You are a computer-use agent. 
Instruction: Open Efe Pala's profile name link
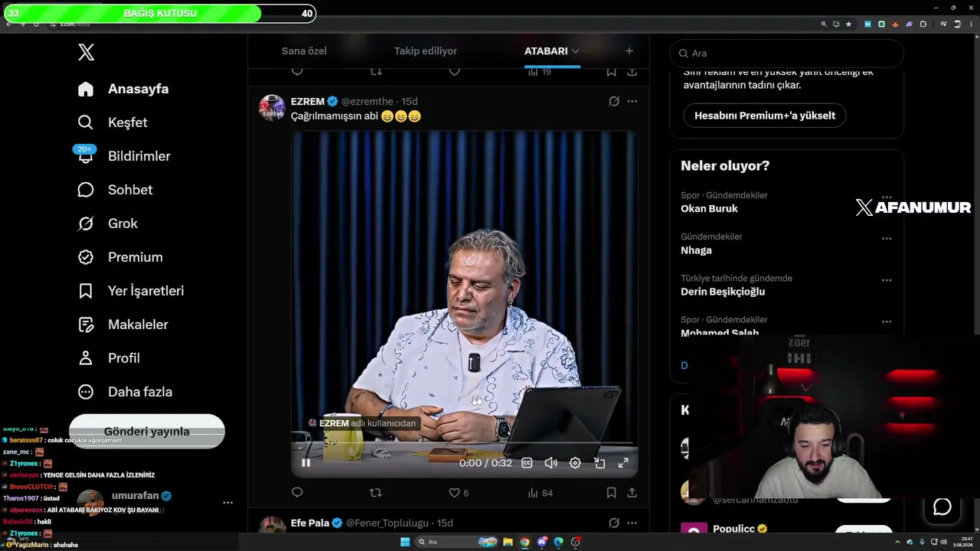pyautogui.click(x=310, y=523)
